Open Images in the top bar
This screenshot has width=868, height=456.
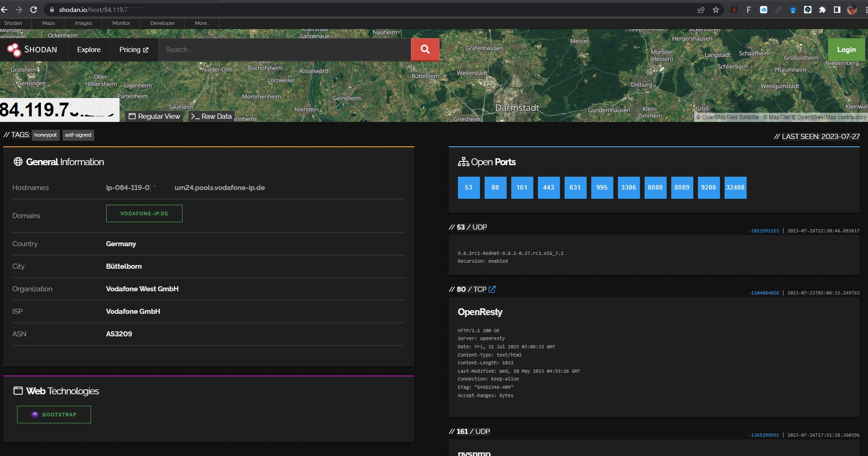(84, 23)
